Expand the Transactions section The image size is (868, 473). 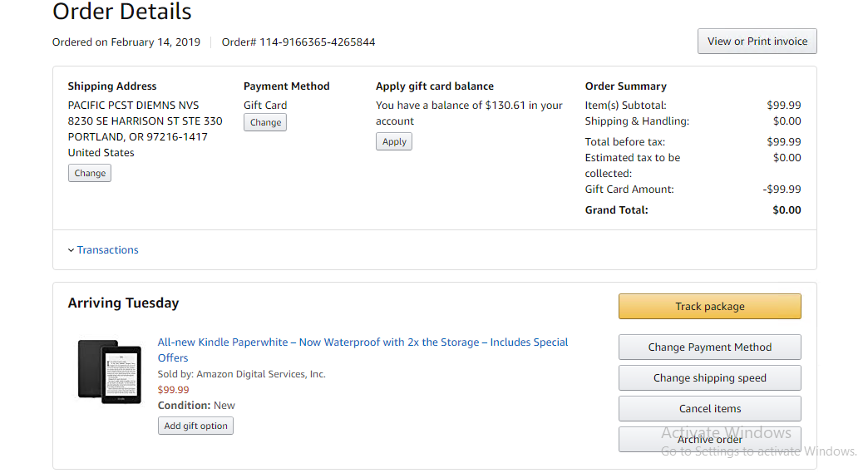(x=107, y=250)
